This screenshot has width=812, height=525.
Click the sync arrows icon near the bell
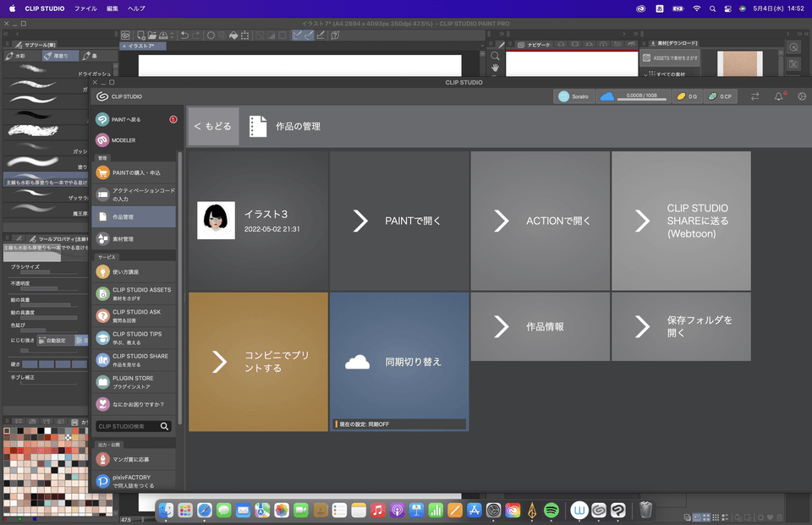coord(755,96)
